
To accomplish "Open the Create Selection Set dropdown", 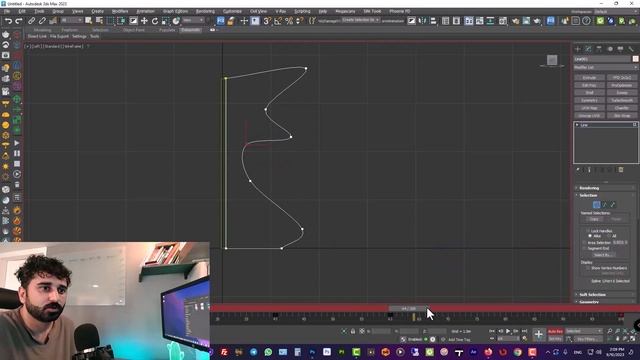I will coord(361,20).
